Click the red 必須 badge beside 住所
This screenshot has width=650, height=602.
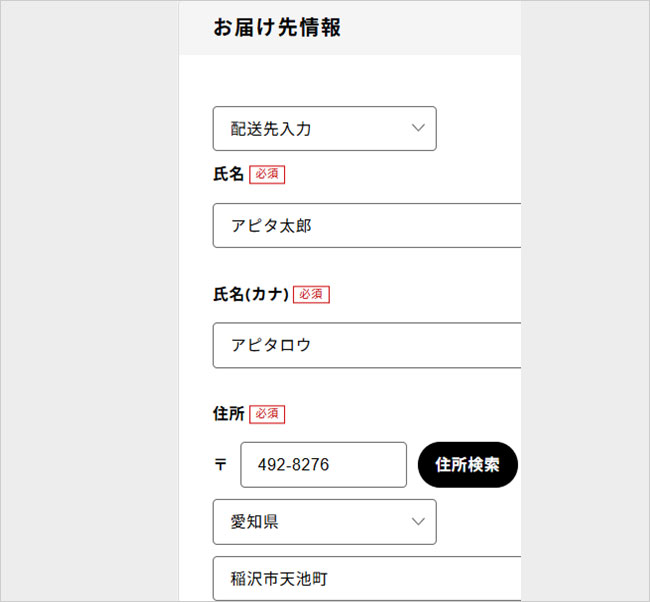click(267, 414)
